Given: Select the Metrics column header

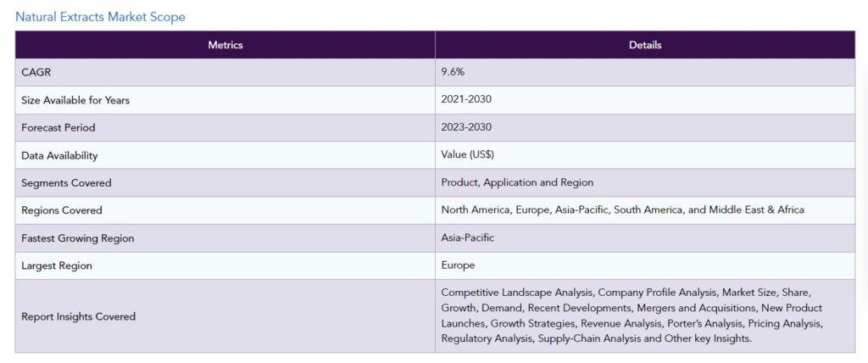Looking at the screenshot, I should [225, 45].
